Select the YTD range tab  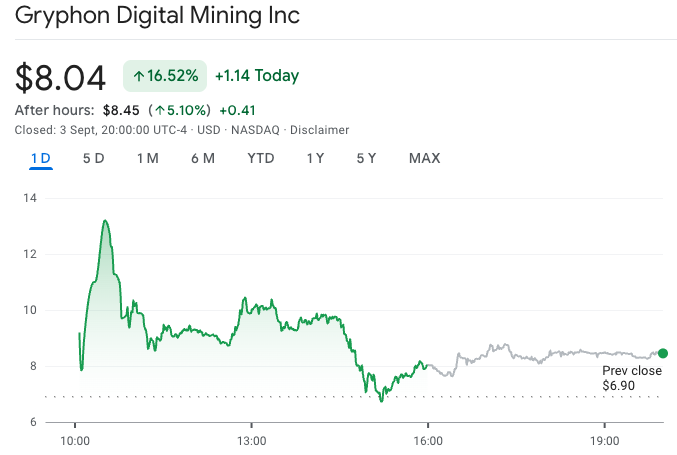point(261,158)
